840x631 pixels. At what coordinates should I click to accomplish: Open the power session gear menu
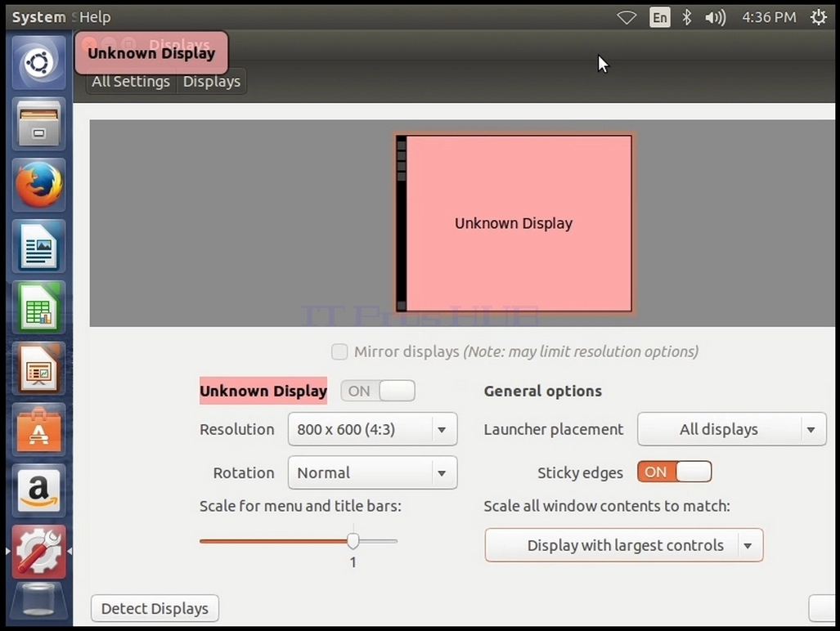pyautogui.click(x=818, y=18)
